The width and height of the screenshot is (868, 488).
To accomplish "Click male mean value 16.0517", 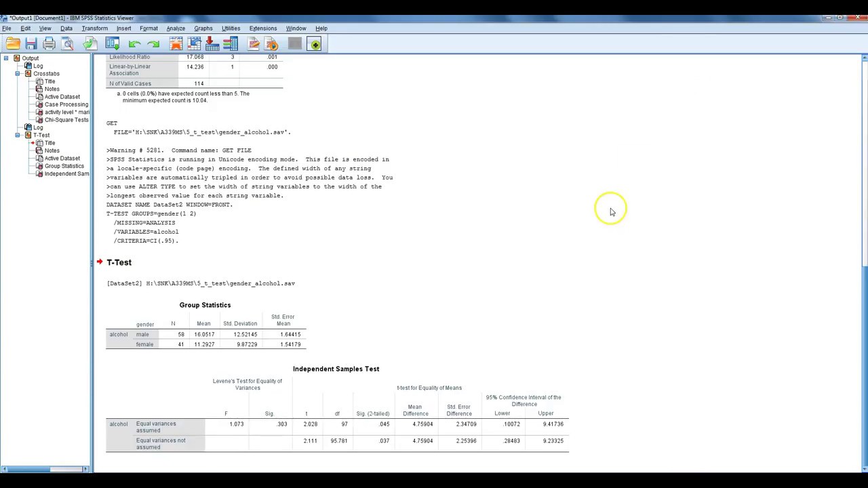I will 204,334.
